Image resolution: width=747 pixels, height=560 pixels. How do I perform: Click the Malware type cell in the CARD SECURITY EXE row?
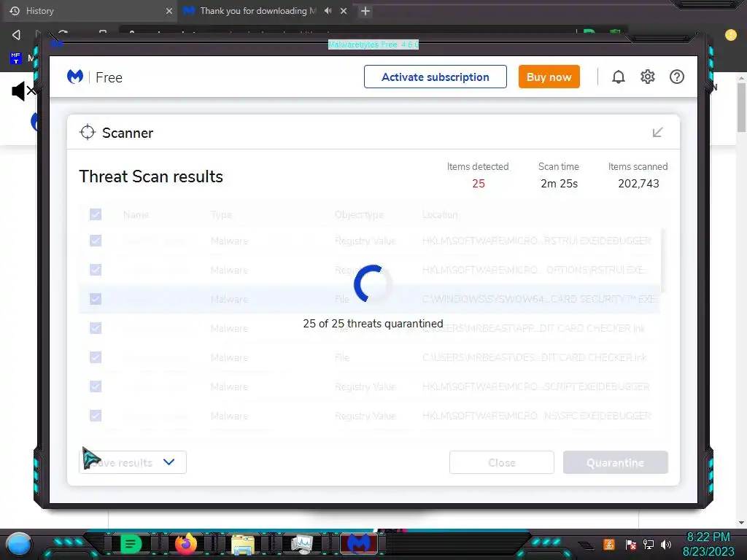(229, 299)
